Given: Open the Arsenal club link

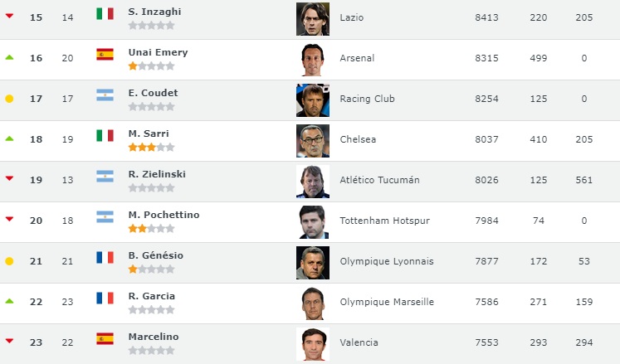Looking at the screenshot, I should point(357,58).
